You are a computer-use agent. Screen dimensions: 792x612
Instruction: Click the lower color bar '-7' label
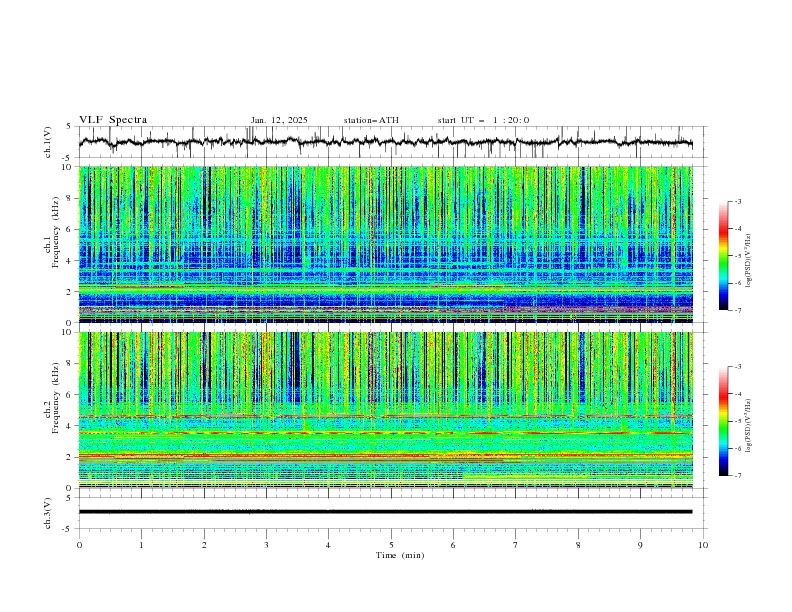pos(738,475)
